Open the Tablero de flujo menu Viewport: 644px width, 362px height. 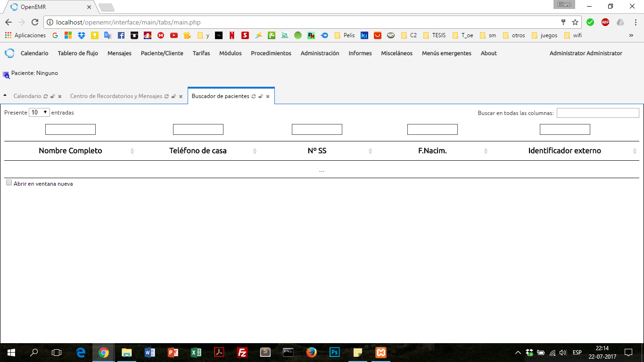[78, 53]
